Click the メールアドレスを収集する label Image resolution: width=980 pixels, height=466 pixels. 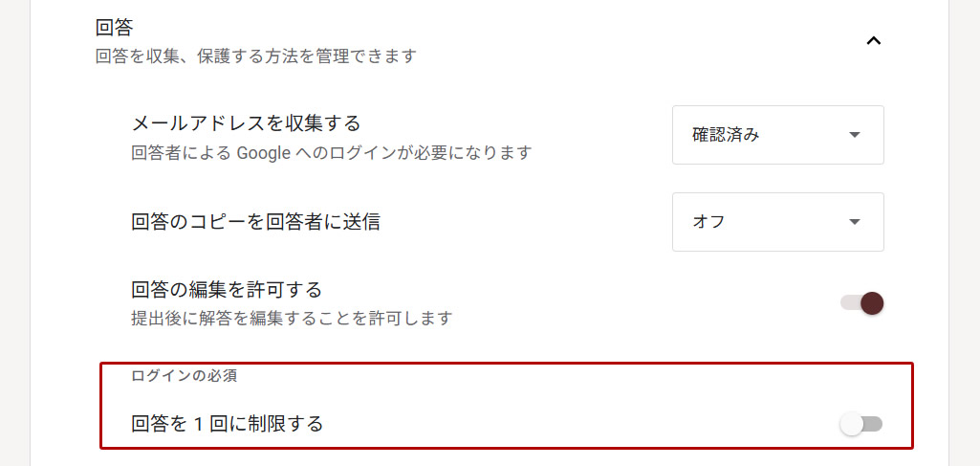tap(246, 123)
